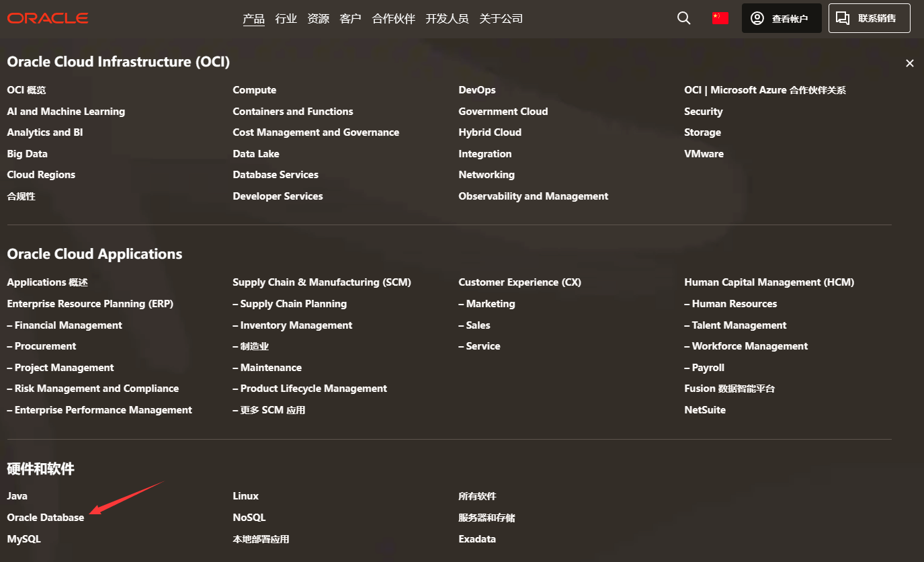The image size is (924, 562).
Task: Open the 开发人员 menu
Action: tap(448, 19)
